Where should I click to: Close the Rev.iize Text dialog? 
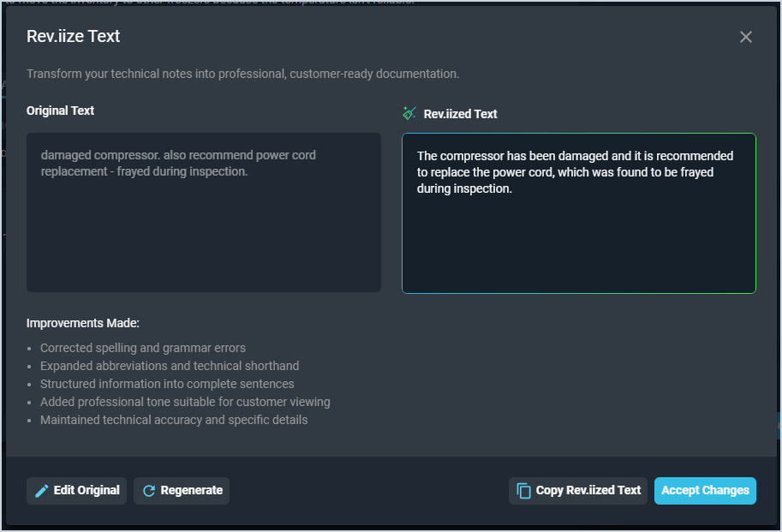pos(745,37)
